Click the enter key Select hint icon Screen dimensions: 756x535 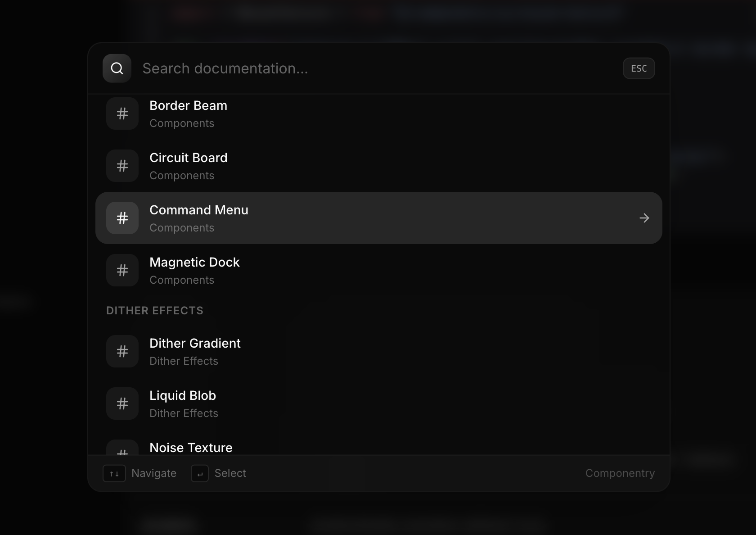point(200,473)
